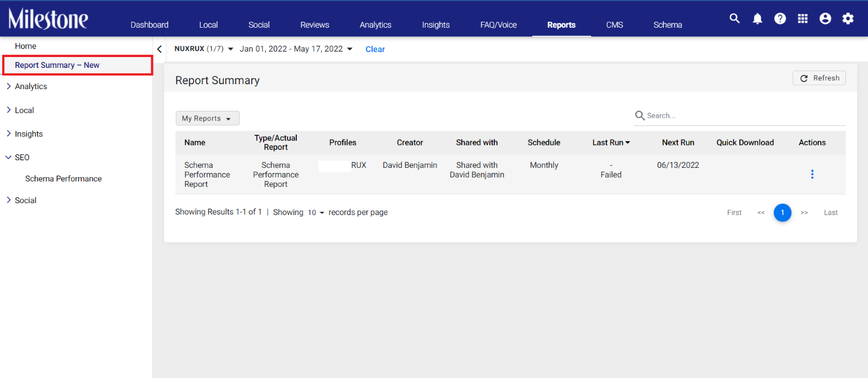The image size is (868, 378).
Task: Collapse the sidebar with the left chevron
Action: pos(159,49)
